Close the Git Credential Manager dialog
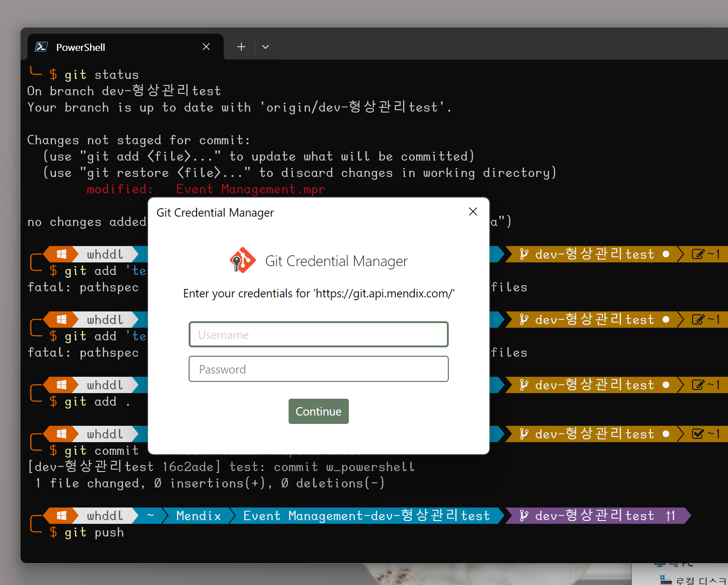 pos(473,211)
